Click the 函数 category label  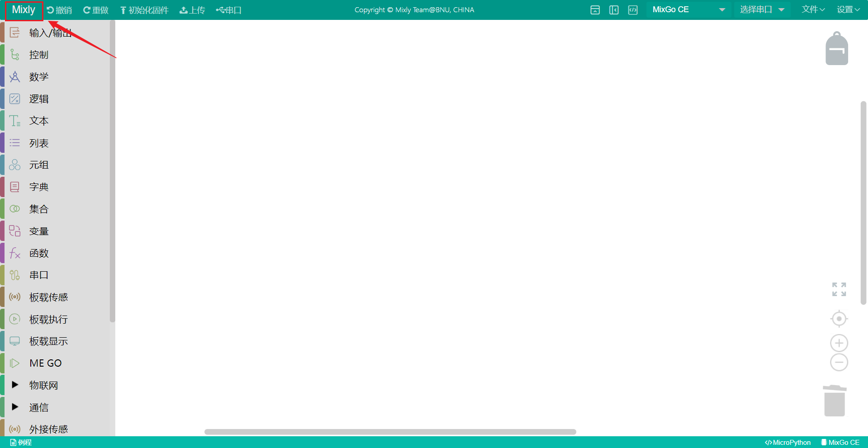click(x=39, y=253)
